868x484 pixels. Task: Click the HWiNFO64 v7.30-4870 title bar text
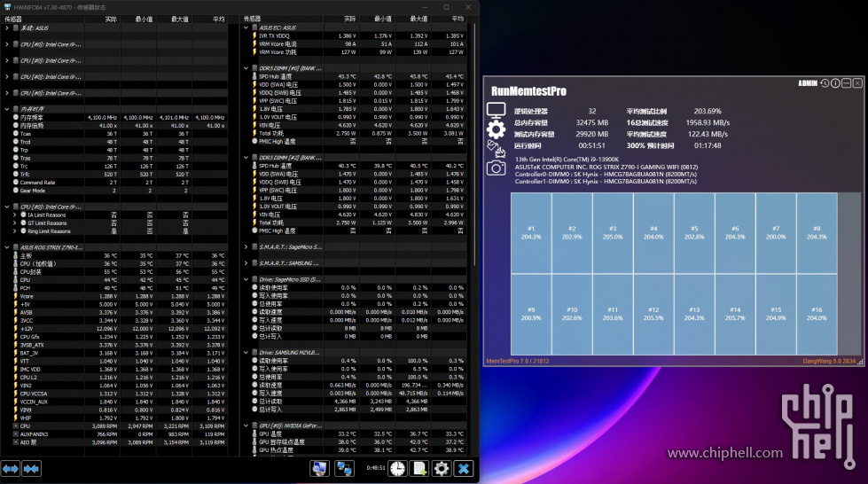tap(59, 7)
